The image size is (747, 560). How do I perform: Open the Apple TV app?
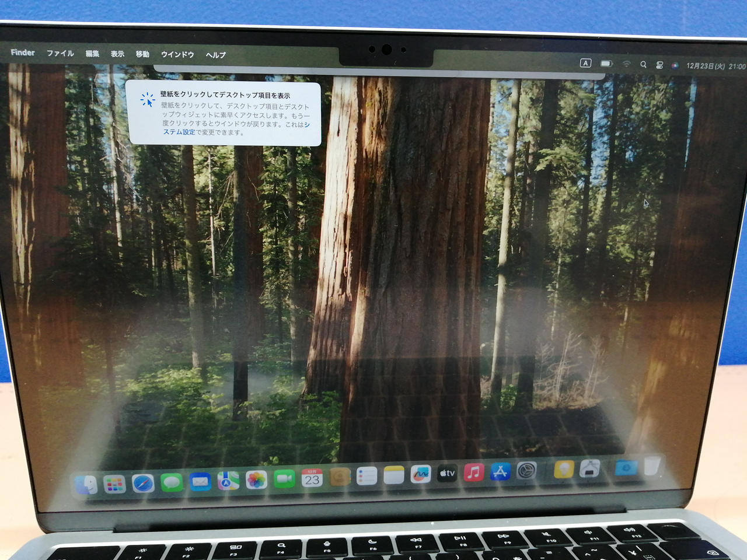click(x=447, y=473)
